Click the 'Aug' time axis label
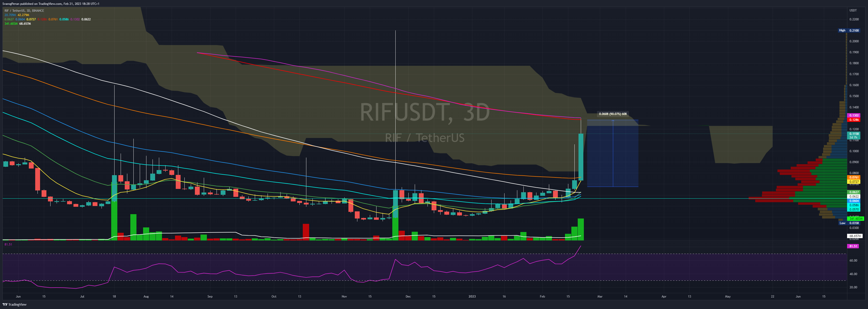Image resolution: width=868 pixels, height=309 pixels. (x=146, y=297)
